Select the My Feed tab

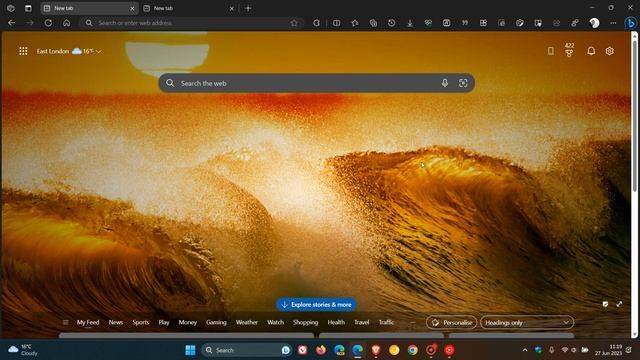(88, 322)
